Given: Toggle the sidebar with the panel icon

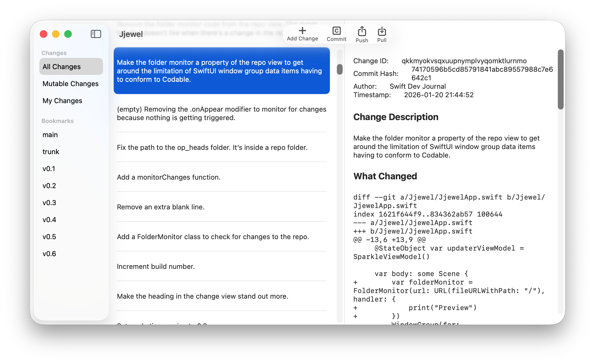Looking at the screenshot, I should 96,34.
